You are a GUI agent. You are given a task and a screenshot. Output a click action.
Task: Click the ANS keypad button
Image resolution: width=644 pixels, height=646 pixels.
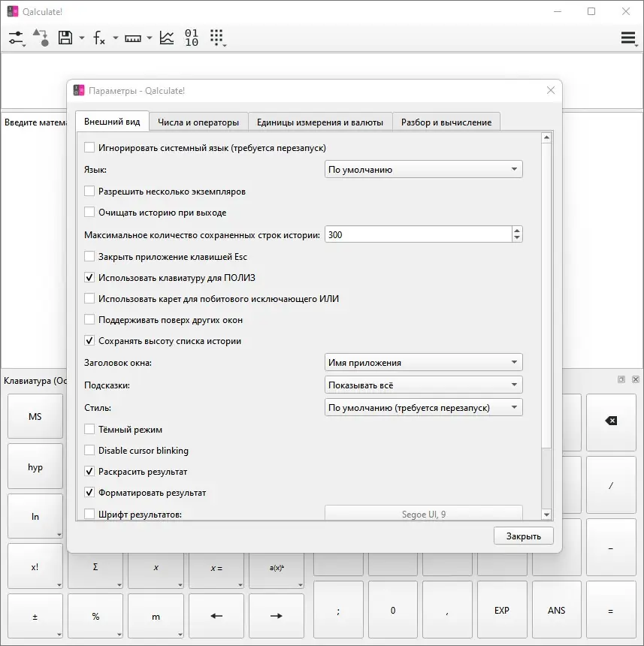tap(556, 611)
